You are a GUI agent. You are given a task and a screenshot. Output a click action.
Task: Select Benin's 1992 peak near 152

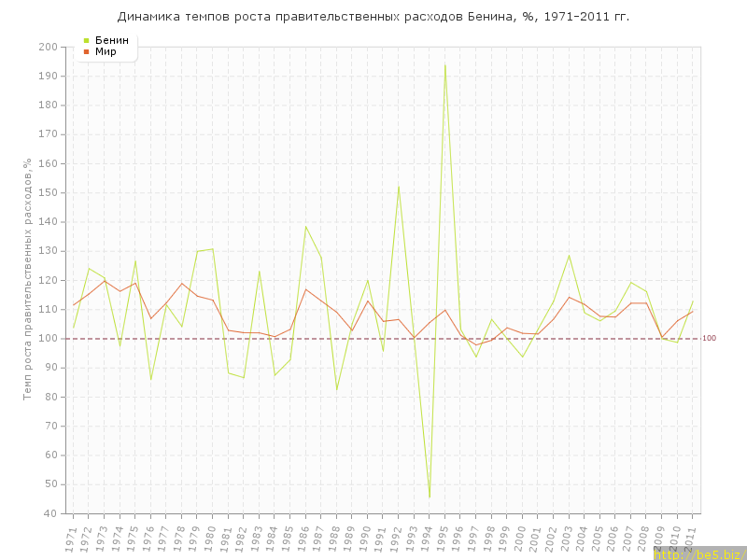(x=399, y=186)
